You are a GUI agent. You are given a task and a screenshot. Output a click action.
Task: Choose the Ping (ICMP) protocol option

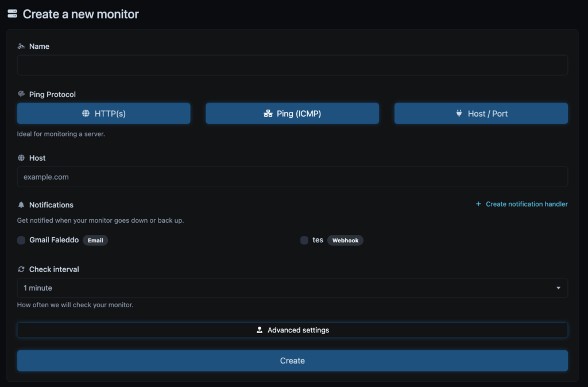click(x=292, y=114)
